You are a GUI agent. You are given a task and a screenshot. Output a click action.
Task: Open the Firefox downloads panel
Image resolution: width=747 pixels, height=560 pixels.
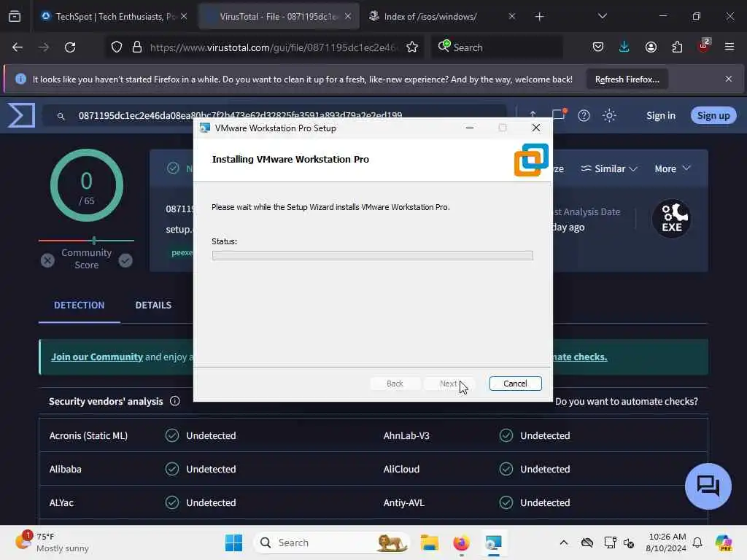624,47
